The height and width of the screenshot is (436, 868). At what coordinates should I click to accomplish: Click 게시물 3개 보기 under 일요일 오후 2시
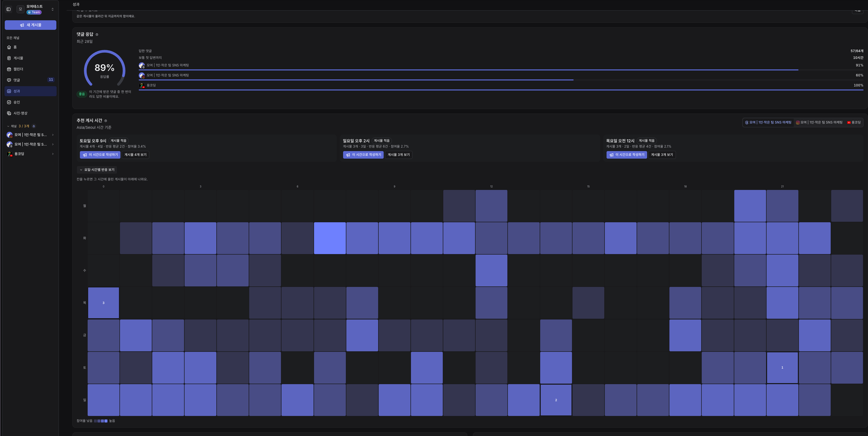pos(399,155)
